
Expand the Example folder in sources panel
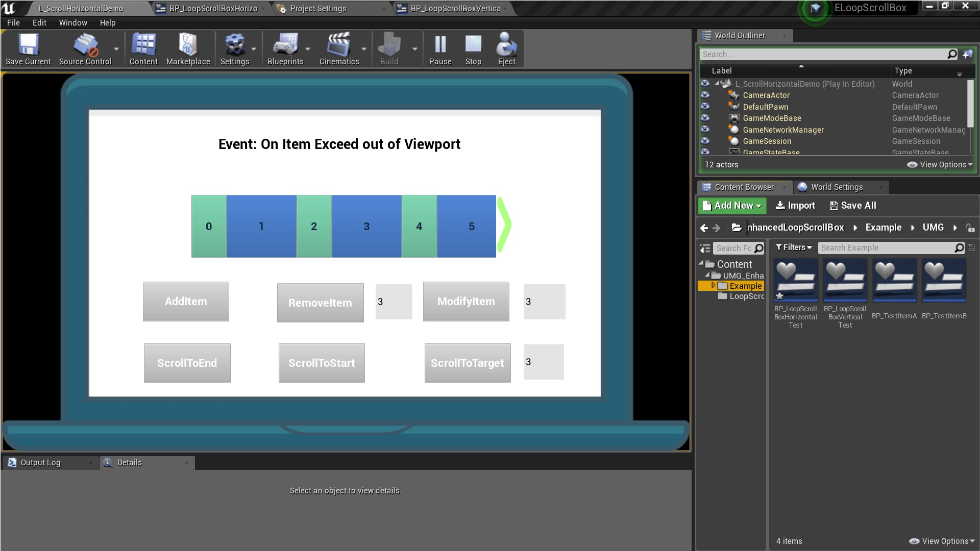[x=713, y=286]
